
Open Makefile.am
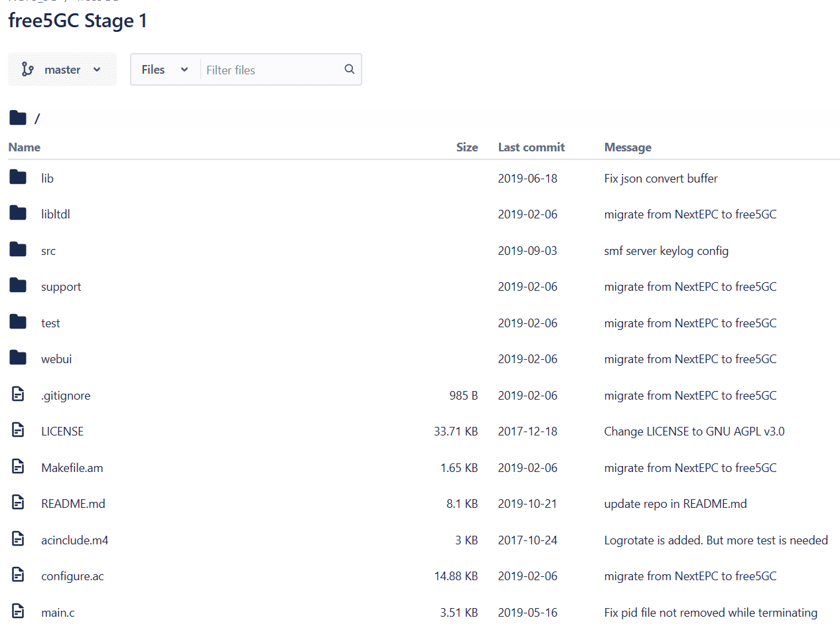tap(72, 468)
